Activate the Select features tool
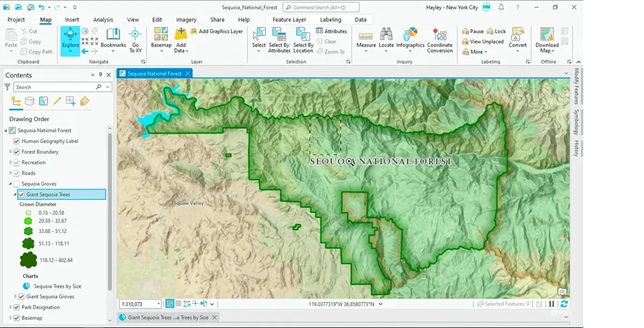 [x=259, y=39]
